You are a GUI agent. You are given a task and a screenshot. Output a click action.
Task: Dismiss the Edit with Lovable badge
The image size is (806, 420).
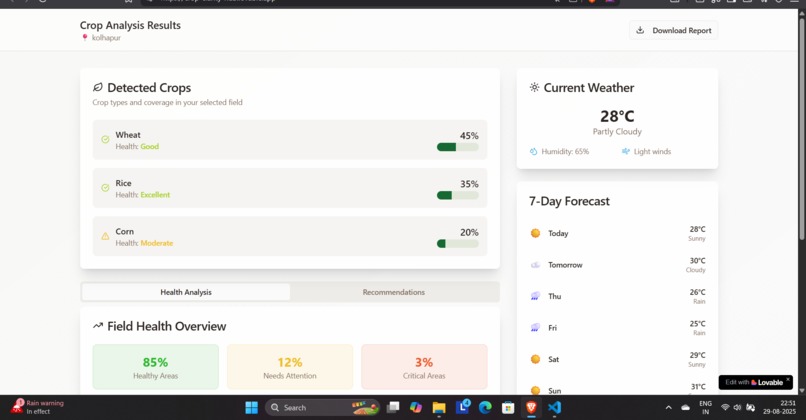coord(787,379)
